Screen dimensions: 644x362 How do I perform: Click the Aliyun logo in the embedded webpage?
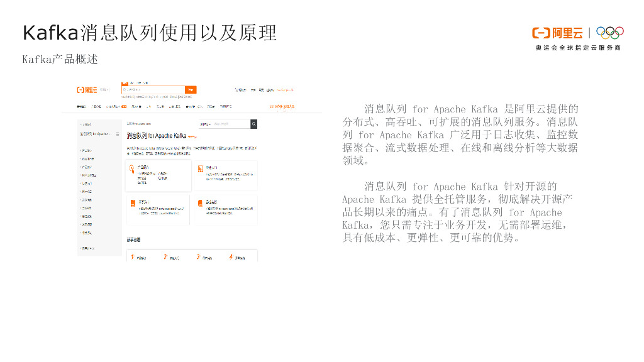[87, 90]
